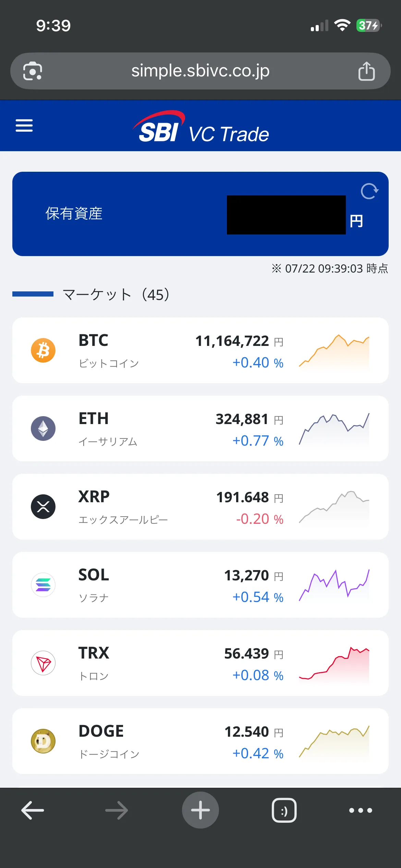
Task: Open the browser three-dot more menu
Action: [x=361, y=810]
